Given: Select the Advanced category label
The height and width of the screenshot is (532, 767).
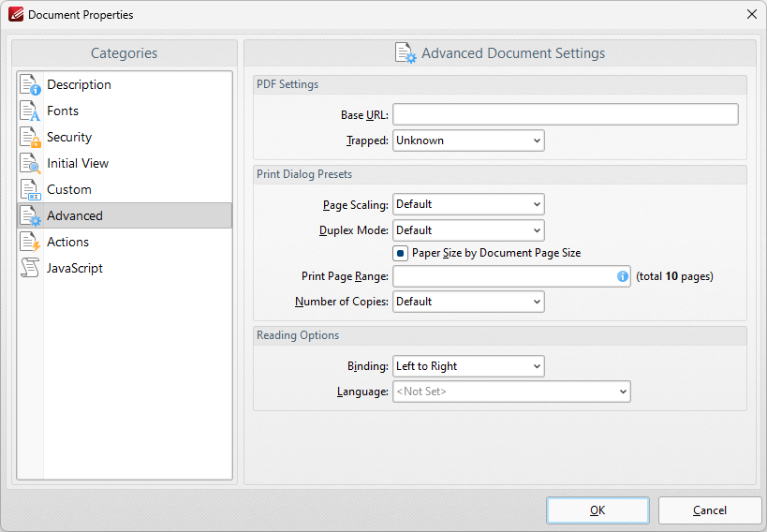Looking at the screenshot, I should click(75, 215).
